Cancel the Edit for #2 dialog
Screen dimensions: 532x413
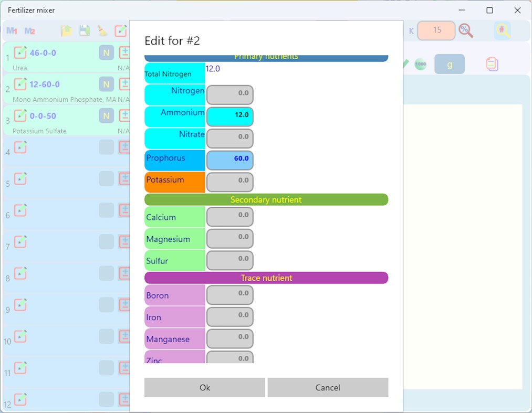(x=328, y=387)
